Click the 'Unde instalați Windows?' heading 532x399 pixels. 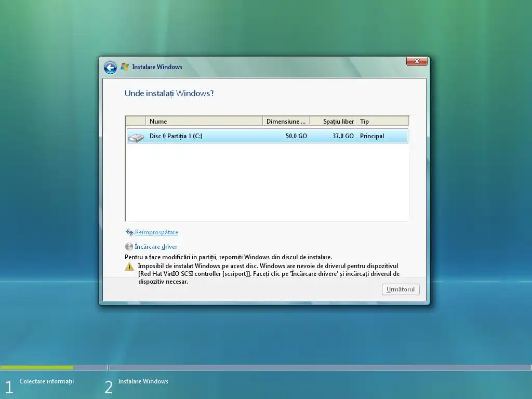pos(169,94)
